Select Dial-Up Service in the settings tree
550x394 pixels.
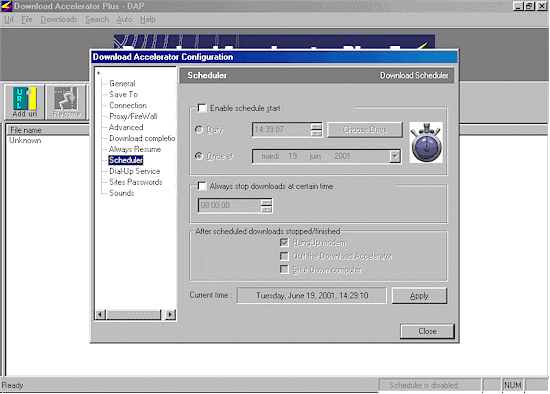pos(134,171)
